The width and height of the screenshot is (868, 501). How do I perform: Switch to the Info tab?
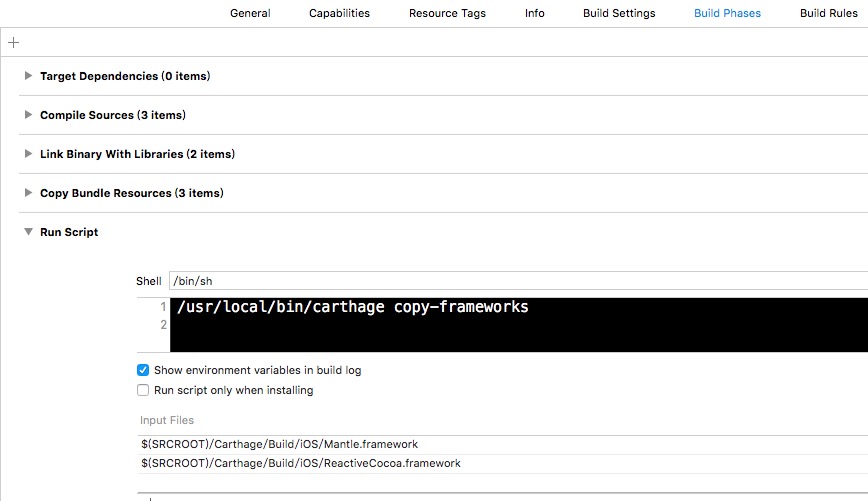pyautogui.click(x=535, y=13)
